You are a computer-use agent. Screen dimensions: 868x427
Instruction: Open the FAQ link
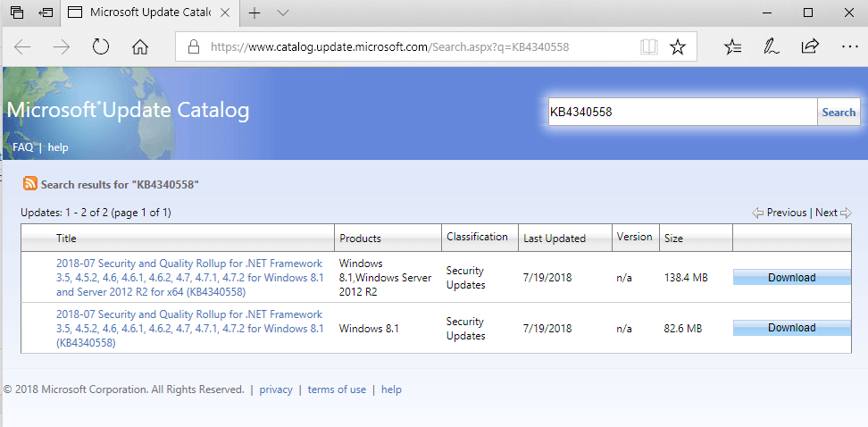coord(22,147)
